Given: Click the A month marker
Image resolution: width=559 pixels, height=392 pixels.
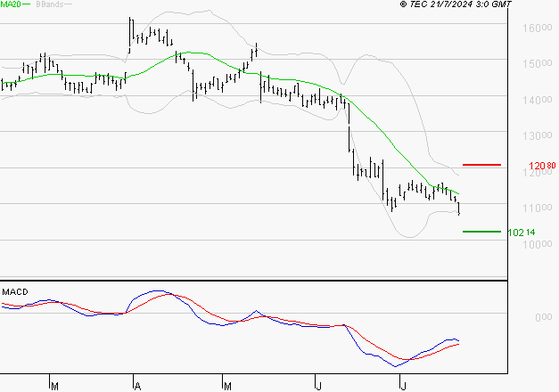Looking at the screenshot, I should tap(138, 387).
